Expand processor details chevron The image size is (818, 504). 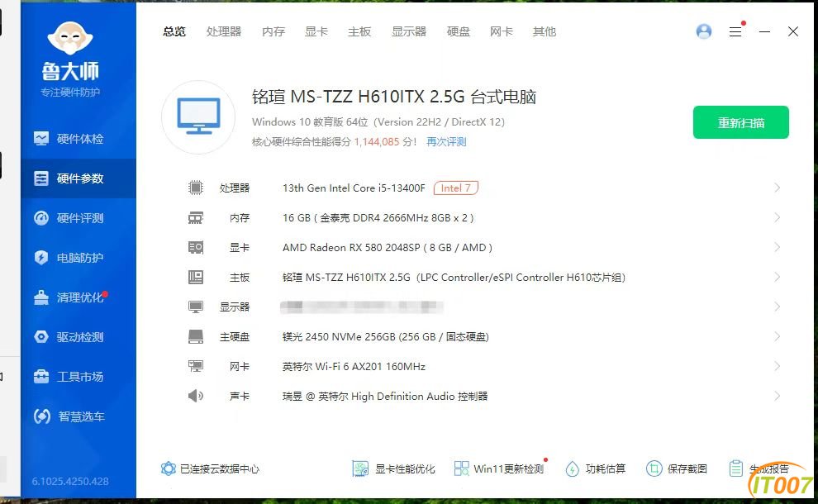point(778,188)
